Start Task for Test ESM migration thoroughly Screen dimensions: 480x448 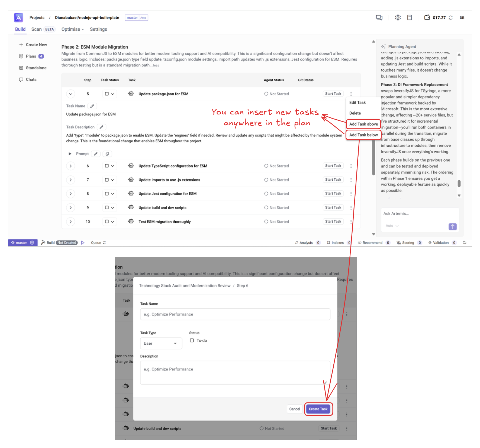coord(333,222)
